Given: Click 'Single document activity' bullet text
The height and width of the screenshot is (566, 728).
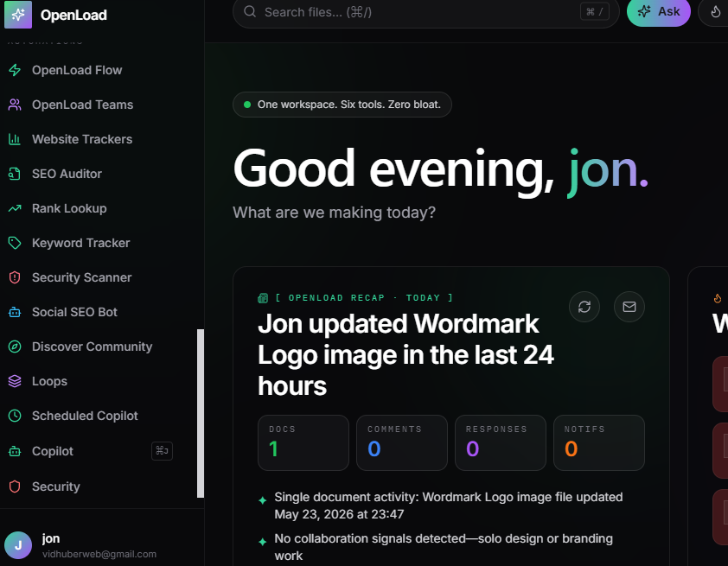Looking at the screenshot, I should click(448, 506).
